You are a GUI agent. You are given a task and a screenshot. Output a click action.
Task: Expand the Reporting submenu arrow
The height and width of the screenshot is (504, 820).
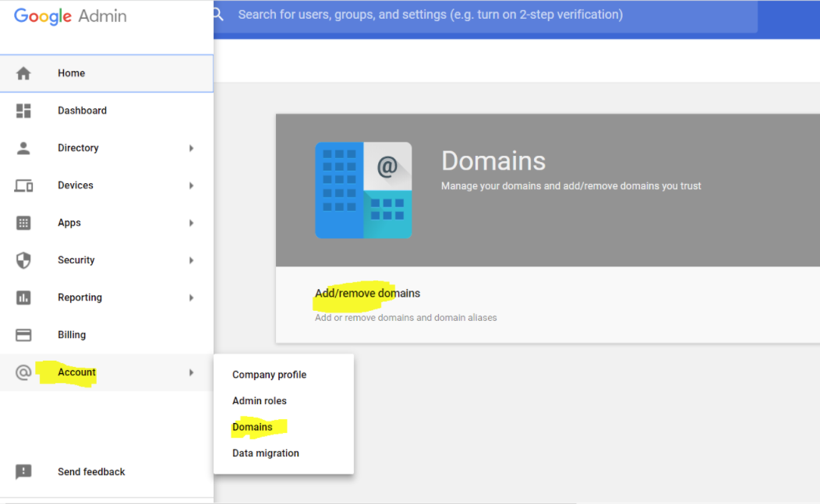pos(192,298)
